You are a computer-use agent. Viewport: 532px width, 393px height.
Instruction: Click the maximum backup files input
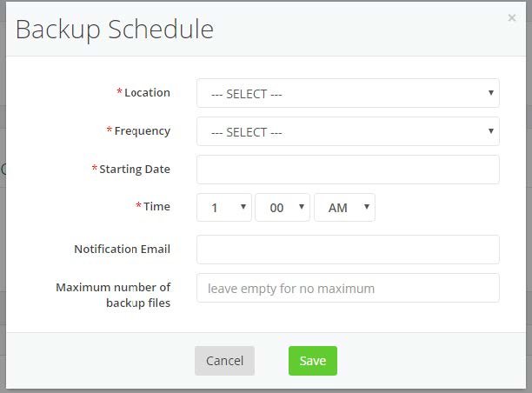point(348,288)
